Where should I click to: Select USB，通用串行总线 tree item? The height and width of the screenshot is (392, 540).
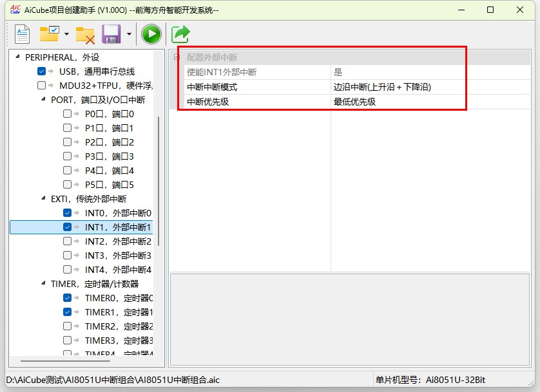(97, 71)
